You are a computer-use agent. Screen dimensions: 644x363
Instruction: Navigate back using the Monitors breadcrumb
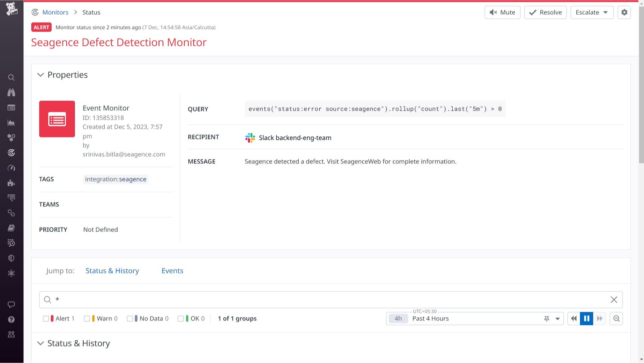[55, 12]
